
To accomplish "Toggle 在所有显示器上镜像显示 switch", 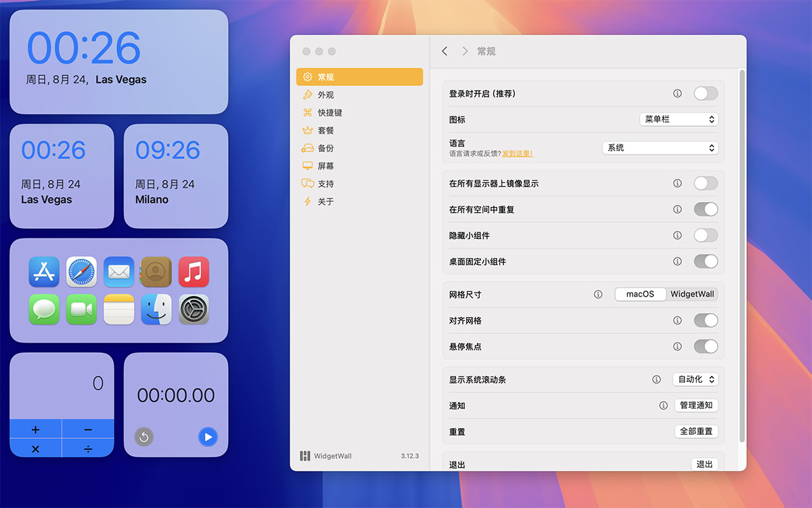I will [706, 183].
